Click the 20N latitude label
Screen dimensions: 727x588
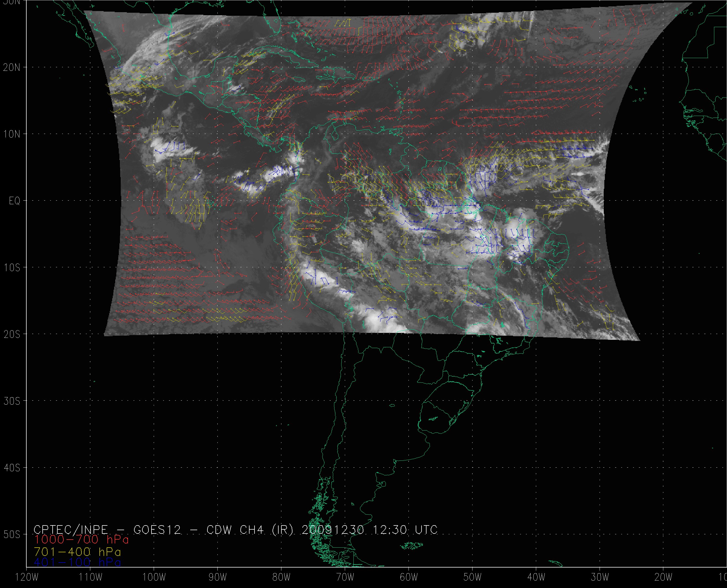(x=12, y=68)
